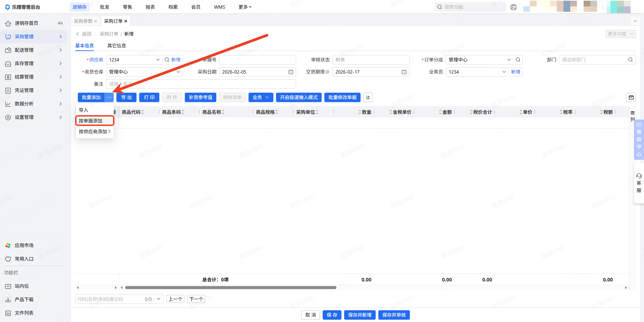Open the 业务 dropdown button in the toolbar

tap(261, 97)
